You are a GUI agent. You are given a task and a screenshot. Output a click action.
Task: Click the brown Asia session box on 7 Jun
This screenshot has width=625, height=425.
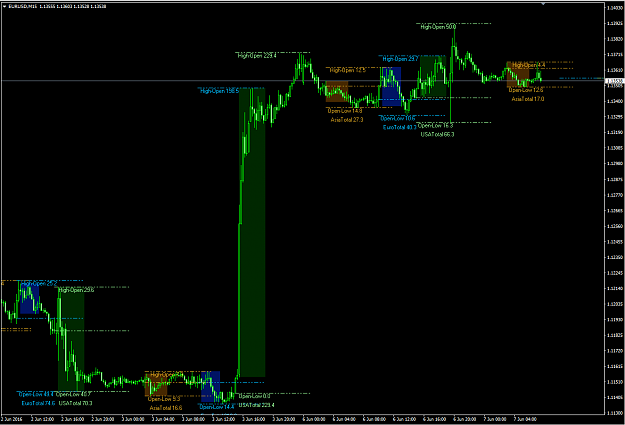[518, 75]
